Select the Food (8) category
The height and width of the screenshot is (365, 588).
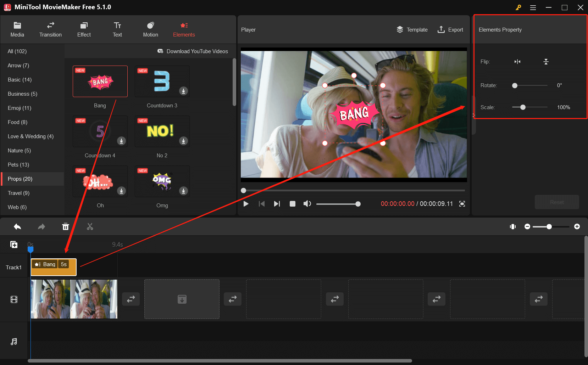point(32,122)
